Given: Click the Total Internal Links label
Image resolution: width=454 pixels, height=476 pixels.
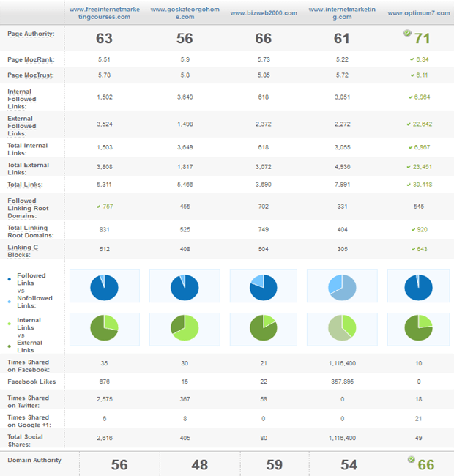Looking at the screenshot, I should (28, 149).
